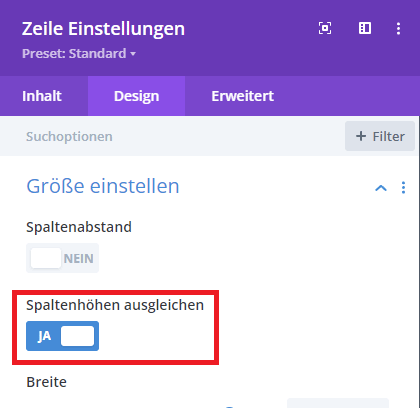Select the Design tab
Image resolution: width=420 pixels, height=408 pixels.
pyautogui.click(x=137, y=96)
